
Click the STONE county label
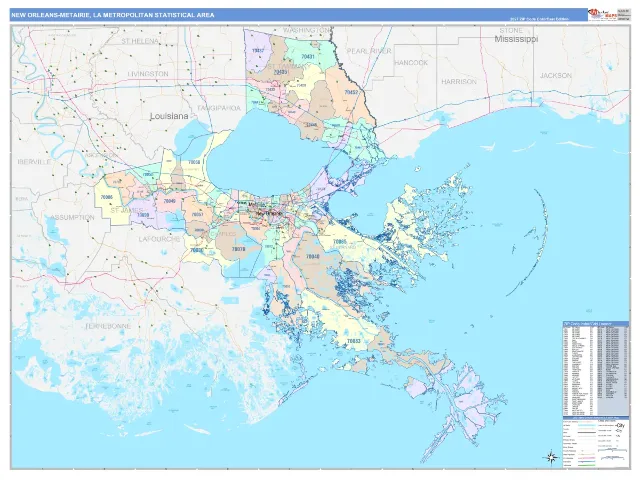coord(511,30)
